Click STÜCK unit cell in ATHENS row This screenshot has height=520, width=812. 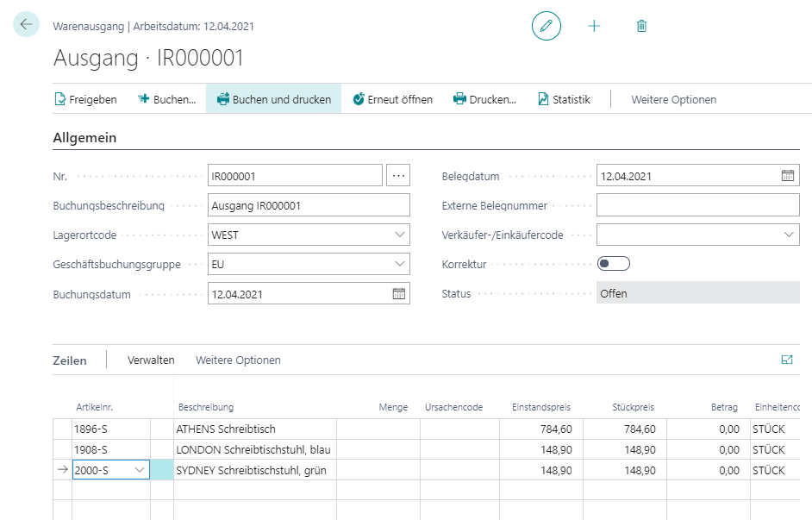tap(775, 429)
